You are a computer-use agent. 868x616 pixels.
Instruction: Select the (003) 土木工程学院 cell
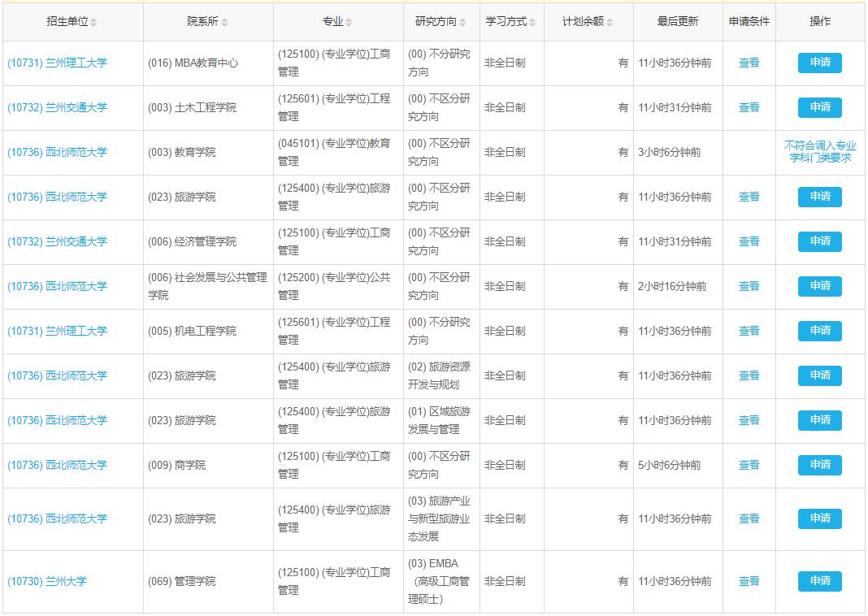coord(208,108)
